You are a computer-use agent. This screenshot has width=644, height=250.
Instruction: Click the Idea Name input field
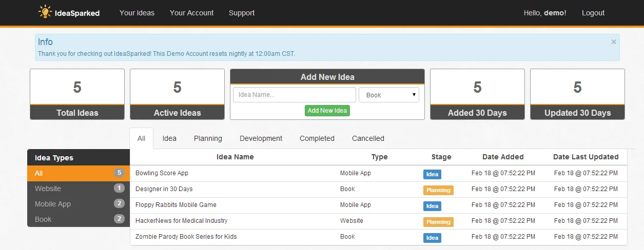pos(295,95)
